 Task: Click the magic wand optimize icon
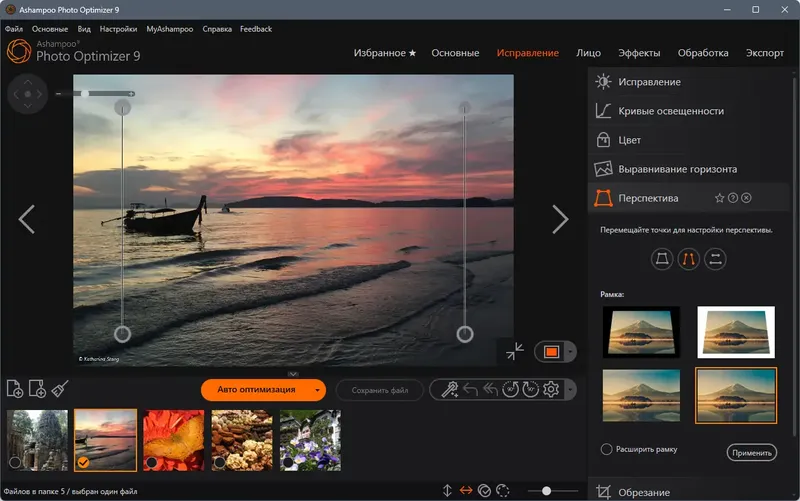point(449,390)
